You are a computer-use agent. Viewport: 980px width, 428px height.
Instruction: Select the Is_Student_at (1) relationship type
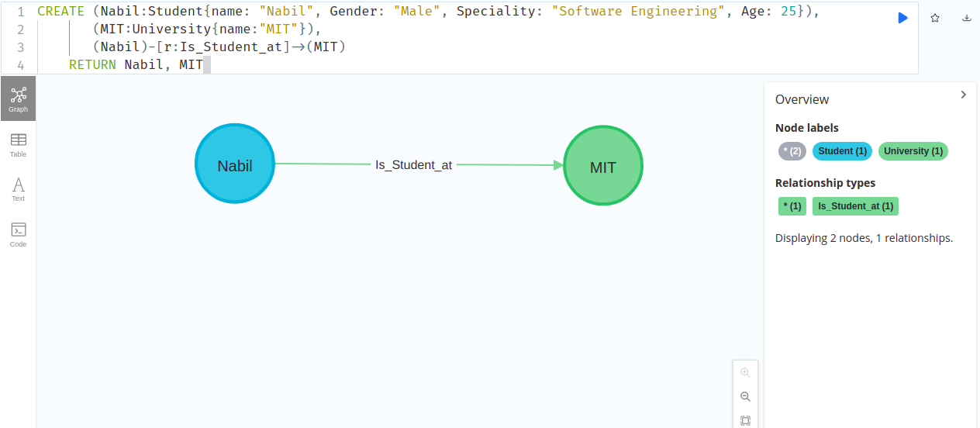click(x=855, y=206)
